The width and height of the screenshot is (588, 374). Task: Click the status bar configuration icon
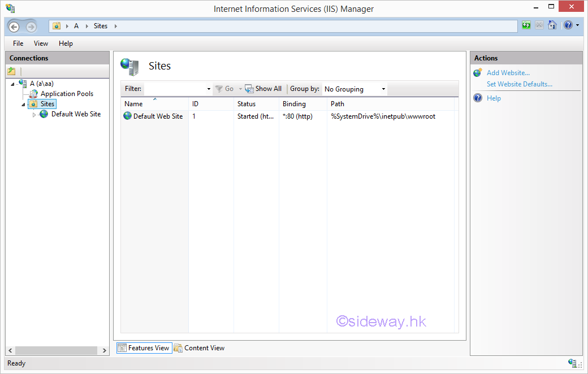point(572,363)
